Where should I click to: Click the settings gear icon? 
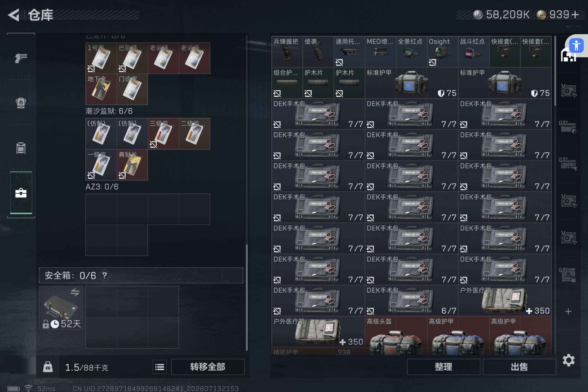(568, 360)
